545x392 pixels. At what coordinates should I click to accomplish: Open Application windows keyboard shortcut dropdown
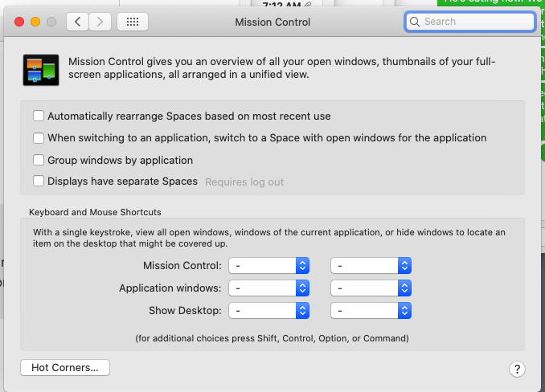tap(268, 288)
